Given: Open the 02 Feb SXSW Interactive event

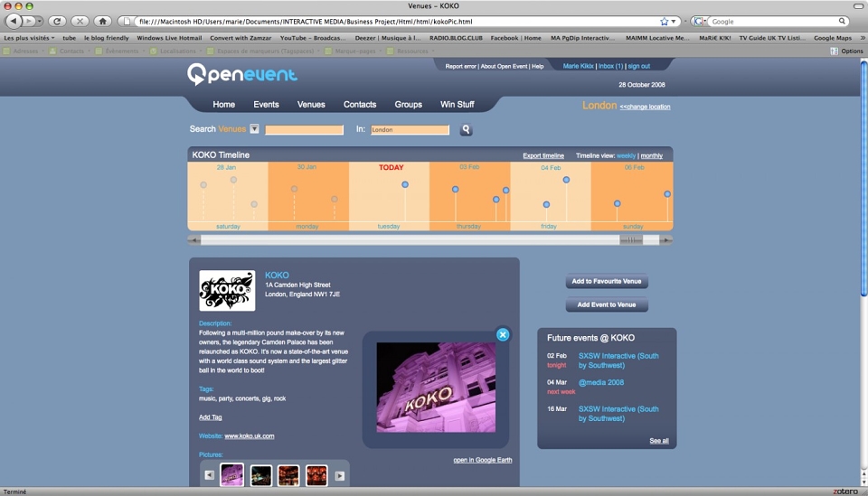Looking at the screenshot, I should pos(618,360).
